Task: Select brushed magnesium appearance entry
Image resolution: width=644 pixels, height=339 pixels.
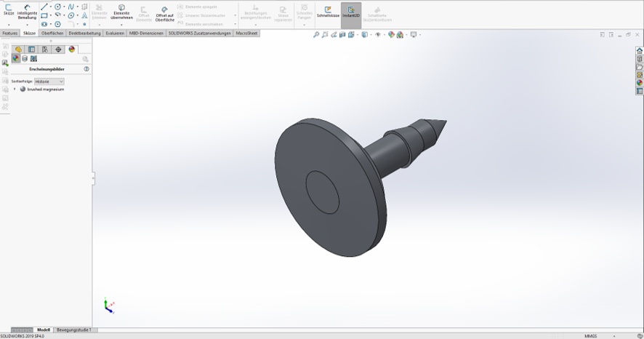Action: 46,89
